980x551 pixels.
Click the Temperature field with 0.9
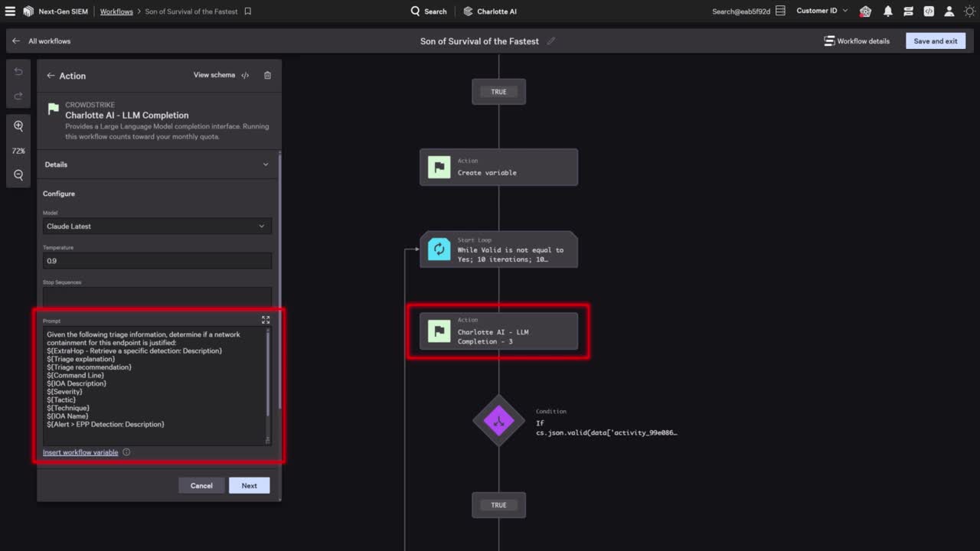(x=157, y=261)
